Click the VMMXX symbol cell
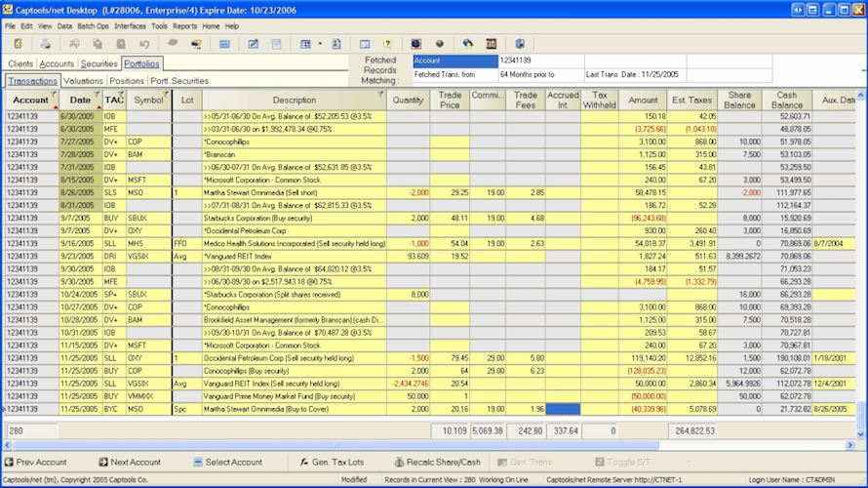The image size is (868, 488). tap(149, 396)
